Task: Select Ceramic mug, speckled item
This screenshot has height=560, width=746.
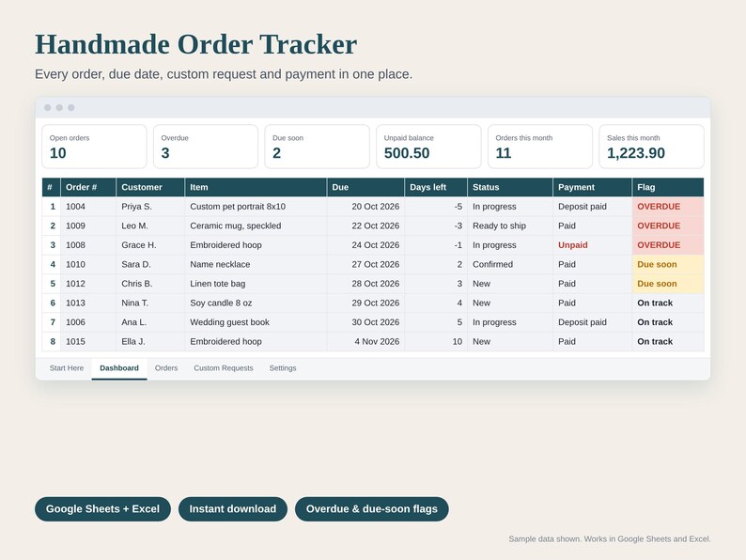Action: [x=256, y=226]
